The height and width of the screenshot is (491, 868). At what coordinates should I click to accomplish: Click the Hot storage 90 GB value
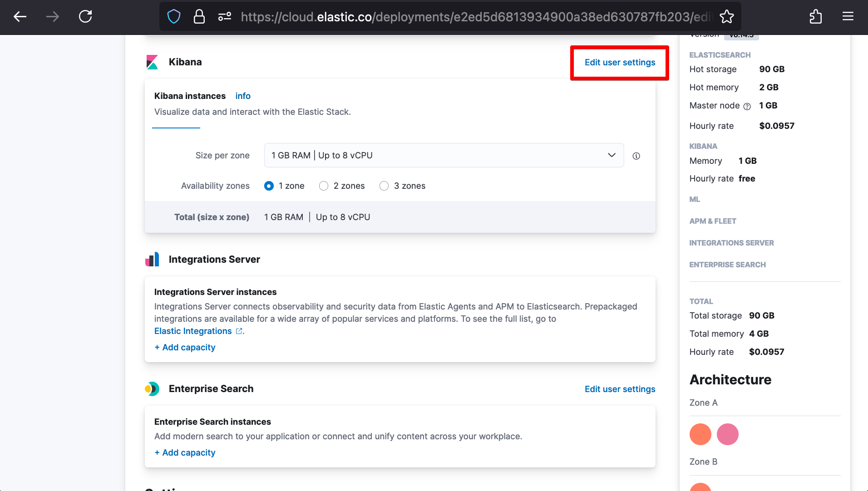click(772, 69)
